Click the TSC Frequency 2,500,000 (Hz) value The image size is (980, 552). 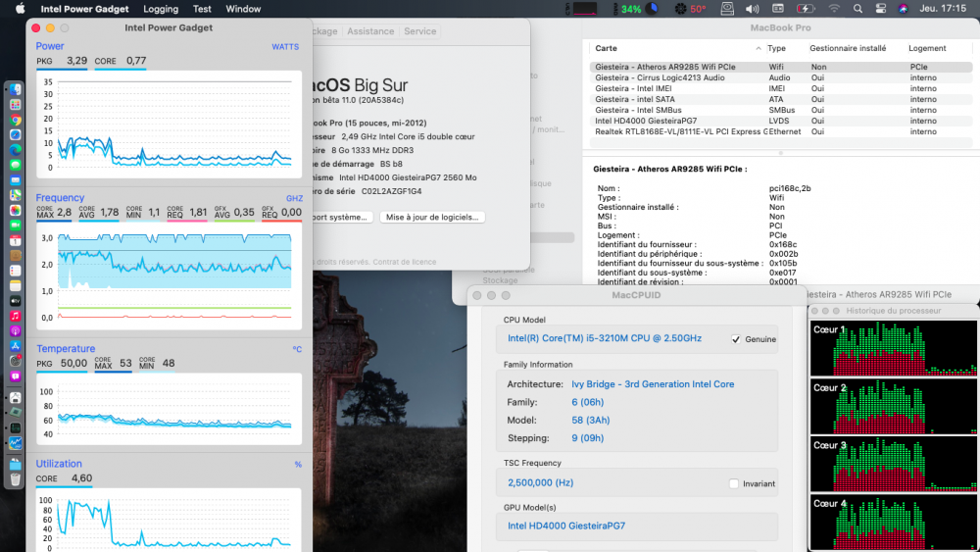click(540, 482)
